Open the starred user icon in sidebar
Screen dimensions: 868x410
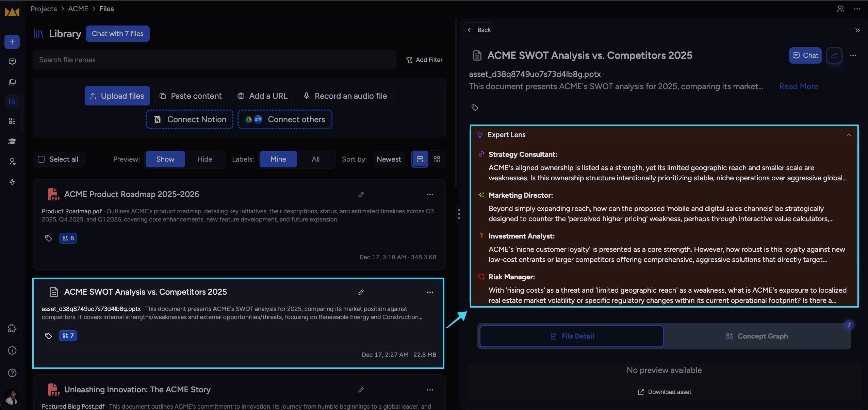(x=12, y=162)
